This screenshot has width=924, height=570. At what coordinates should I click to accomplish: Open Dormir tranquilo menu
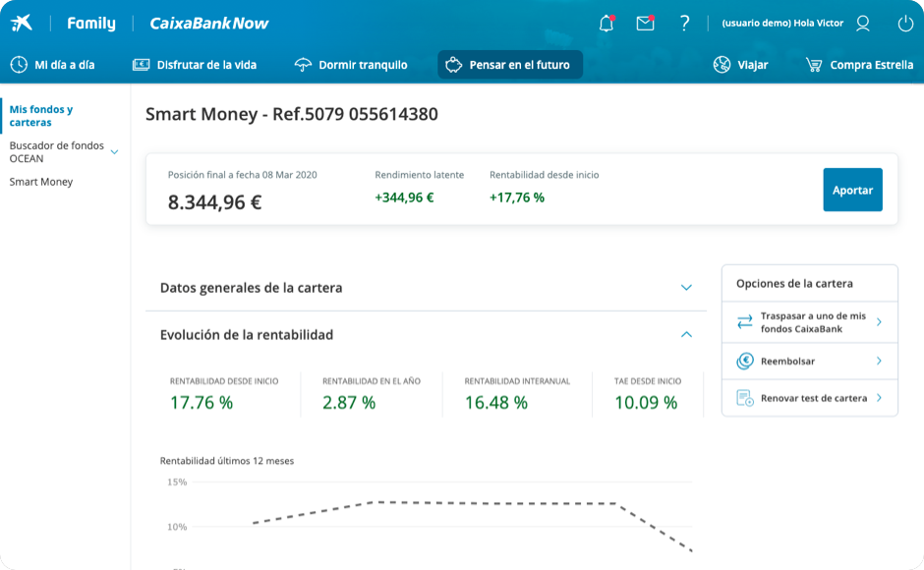click(x=351, y=65)
